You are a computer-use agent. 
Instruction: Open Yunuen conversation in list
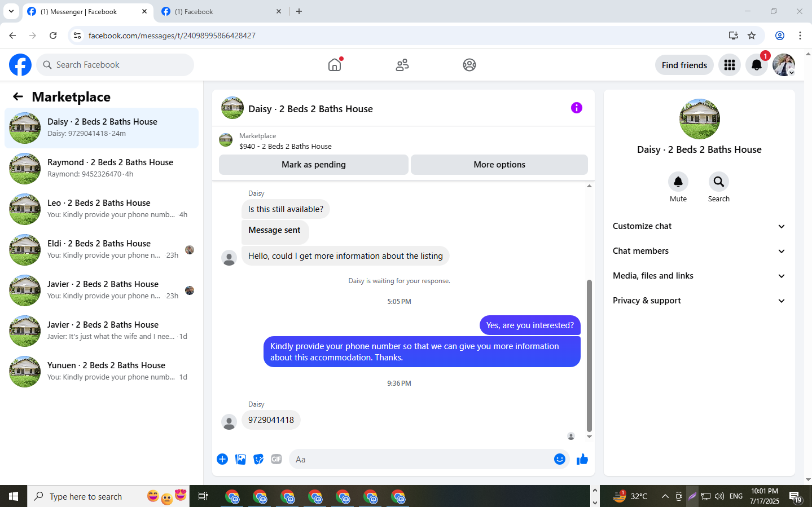tap(102, 372)
